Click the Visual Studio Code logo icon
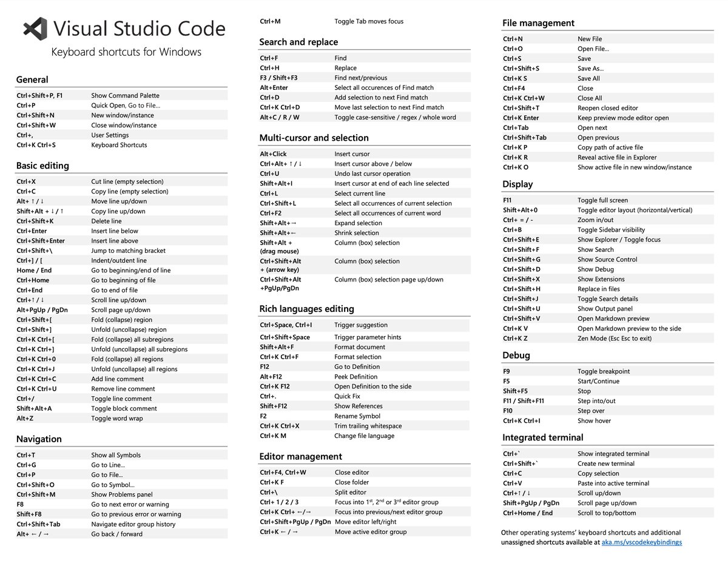 click(x=35, y=29)
